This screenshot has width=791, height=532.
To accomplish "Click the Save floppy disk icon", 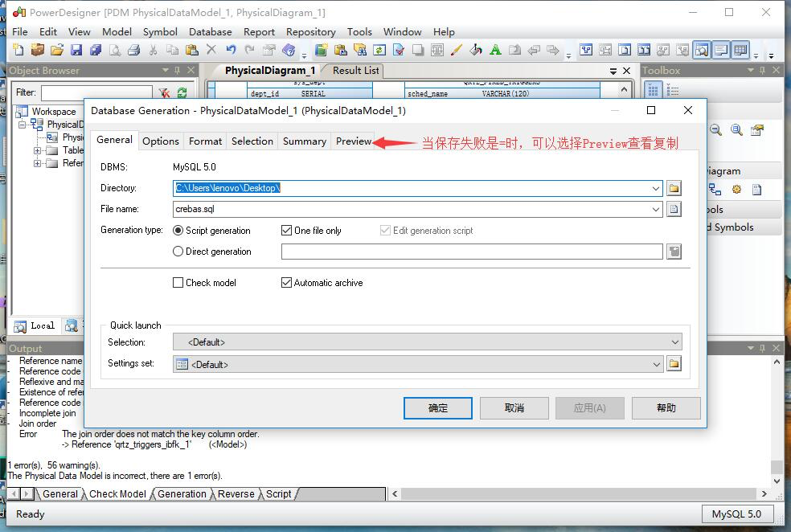I will coord(76,50).
